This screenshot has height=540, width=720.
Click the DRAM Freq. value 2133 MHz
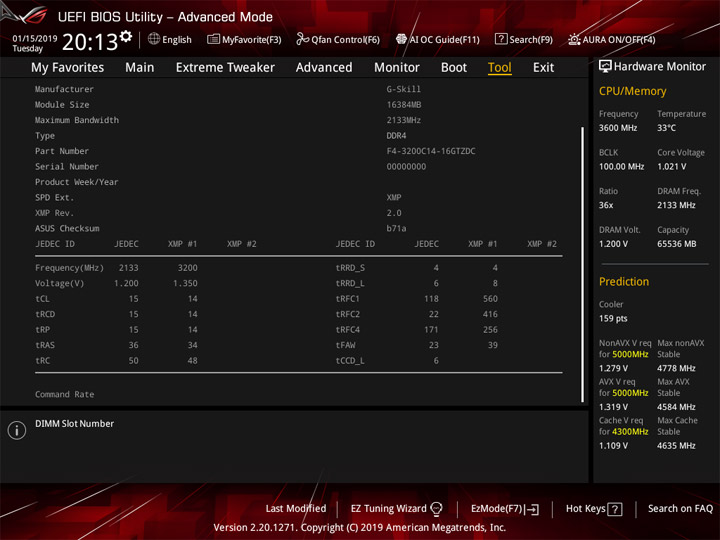(x=676, y=205)
